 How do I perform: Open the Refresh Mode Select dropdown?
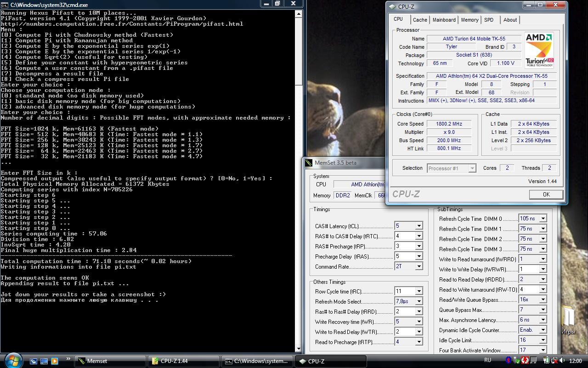[x=418, y=301]
